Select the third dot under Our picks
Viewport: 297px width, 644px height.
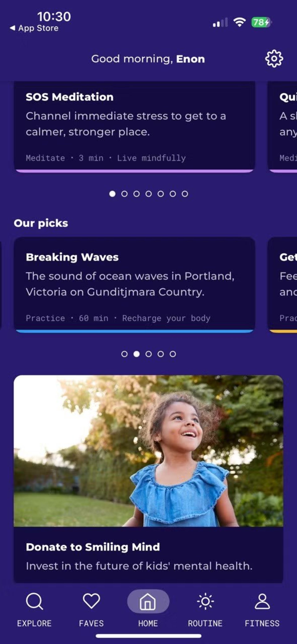point(149,354)
